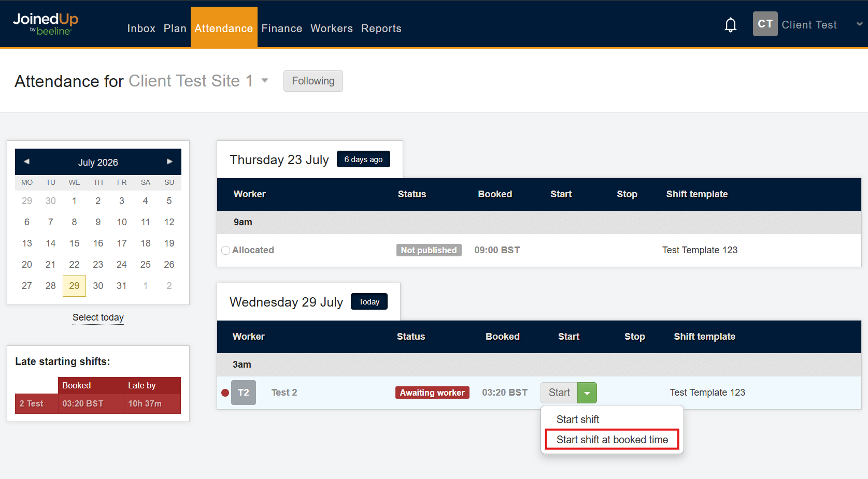Choose Start shift at booked time

tap(612, 440)
